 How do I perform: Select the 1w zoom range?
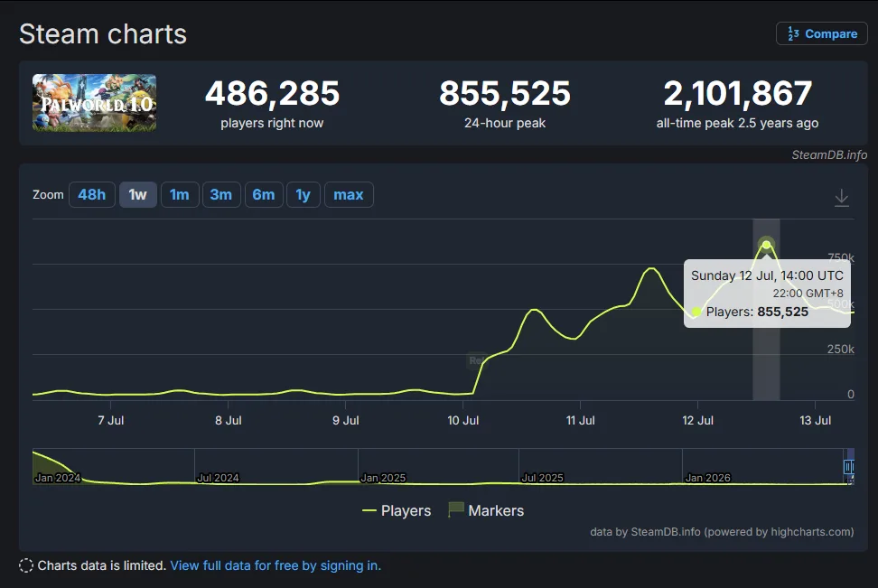pos(137,195)
